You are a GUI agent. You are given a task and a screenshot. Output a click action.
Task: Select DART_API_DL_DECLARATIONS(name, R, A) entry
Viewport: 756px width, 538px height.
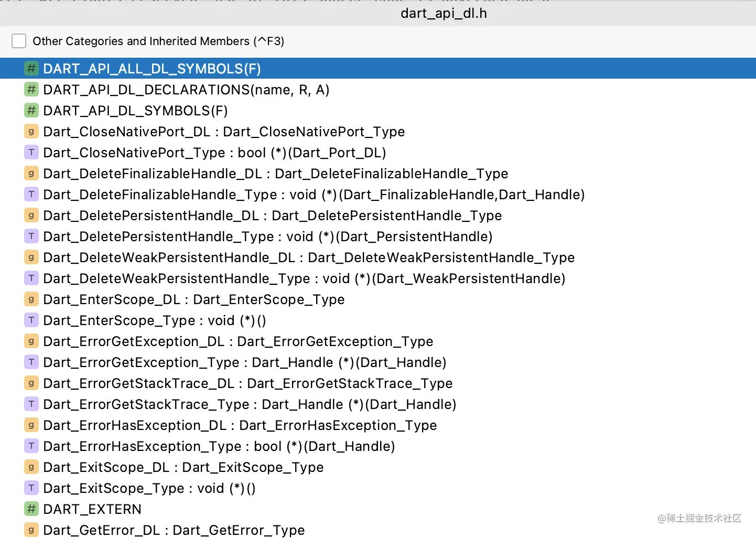click(378, 89)
